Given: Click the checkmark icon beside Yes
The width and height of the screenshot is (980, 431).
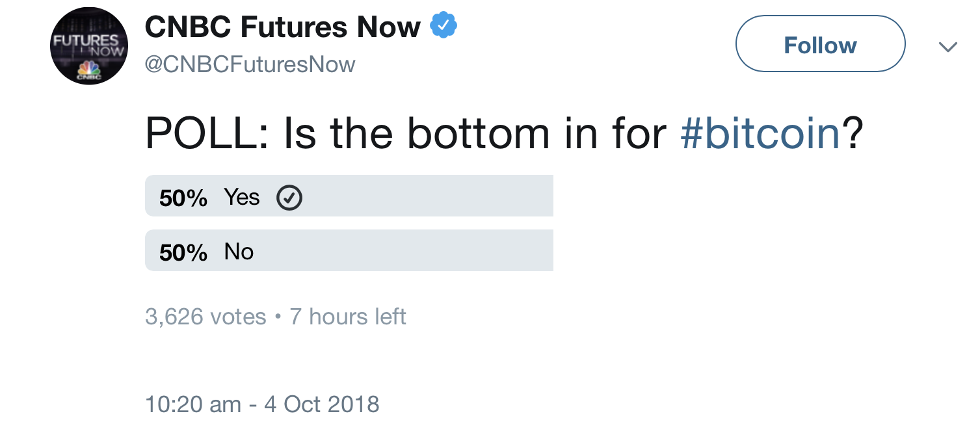Looking at the screenshot, I should 289,198.
